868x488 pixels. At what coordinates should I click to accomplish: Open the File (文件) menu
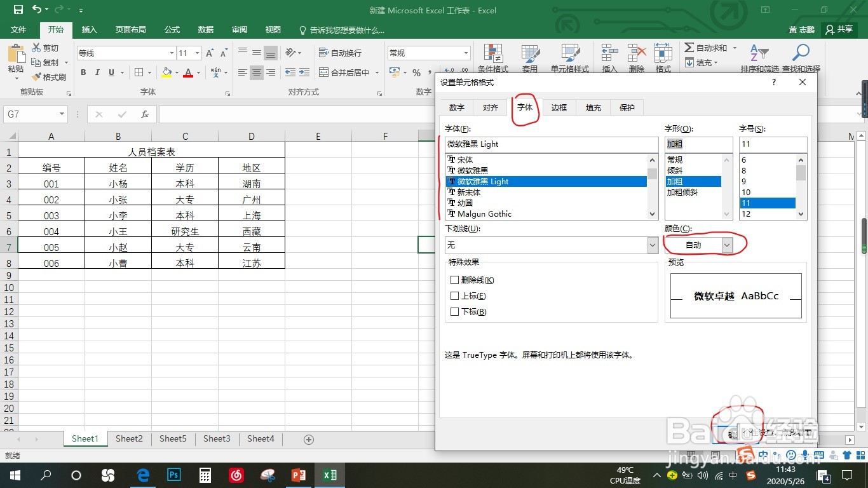18,30
